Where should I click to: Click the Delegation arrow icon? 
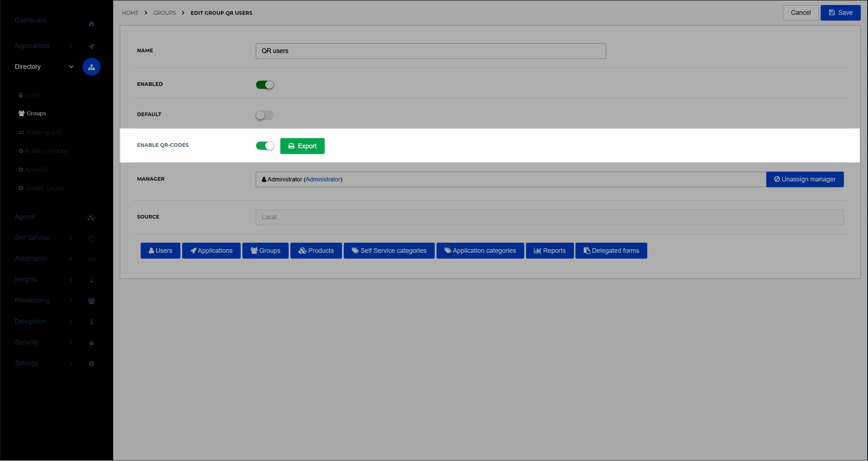pyautogui.click(x=91, y=322)
